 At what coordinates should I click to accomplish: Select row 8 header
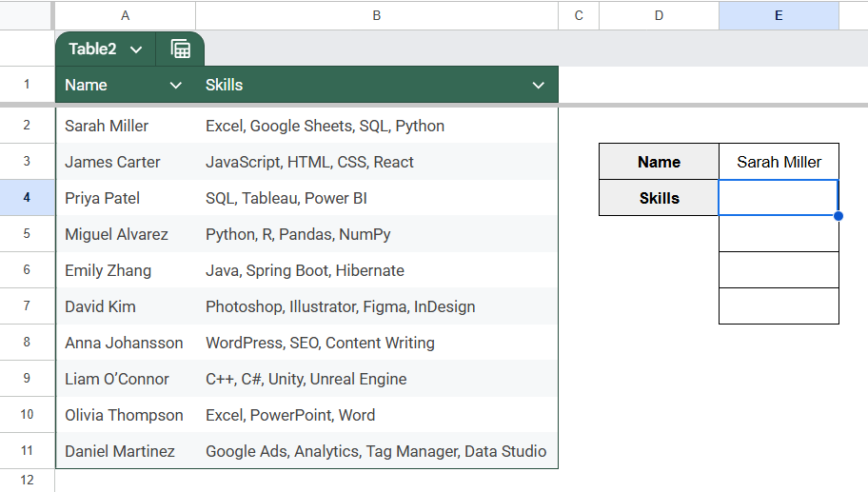pos(27,342)
